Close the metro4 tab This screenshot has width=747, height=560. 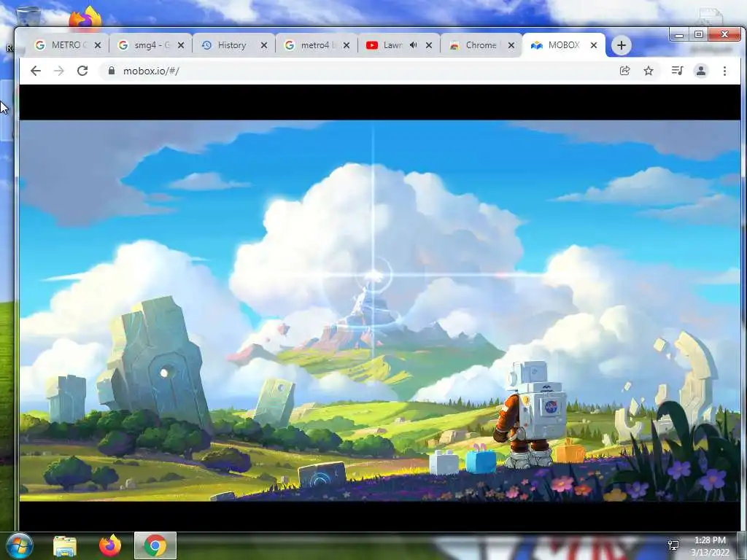347,45
